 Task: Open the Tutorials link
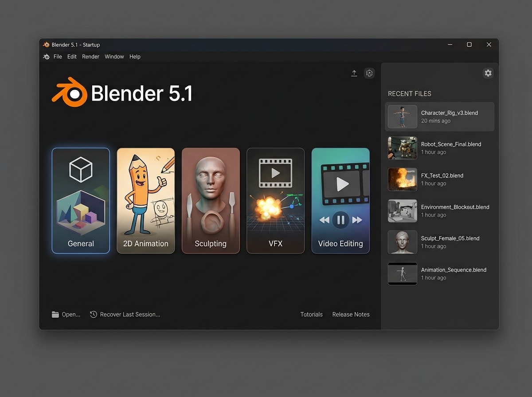(312, 315)
